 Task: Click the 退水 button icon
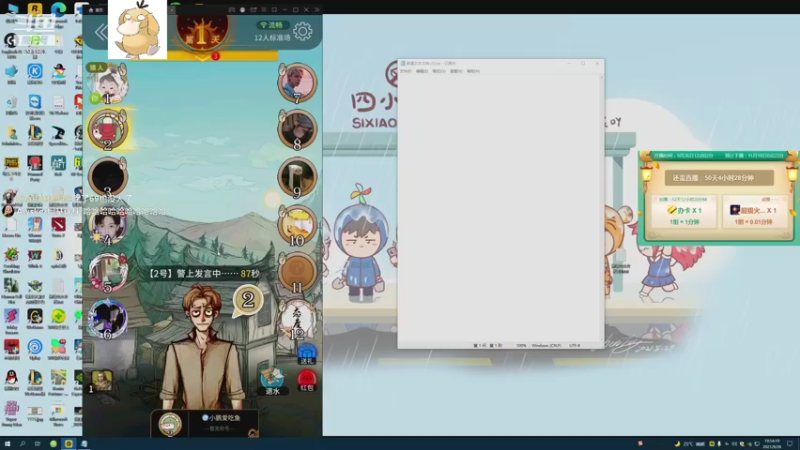click(272, 382)
